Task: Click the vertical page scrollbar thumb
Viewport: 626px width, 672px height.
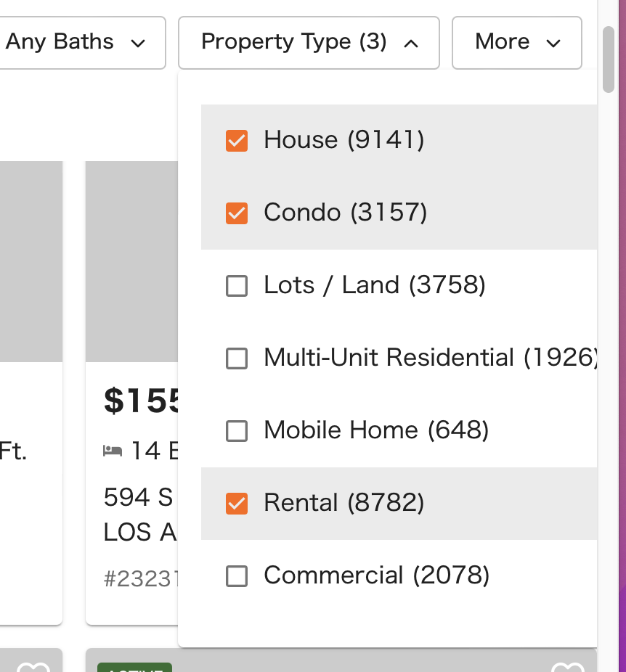Action: pos(608,59)
